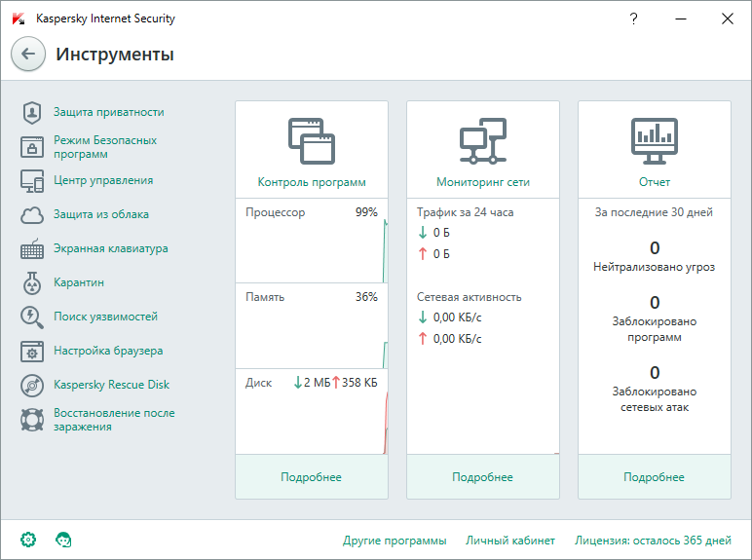
Task: Minimize the Kaspersky window
Action: click(x=681, y=19)
